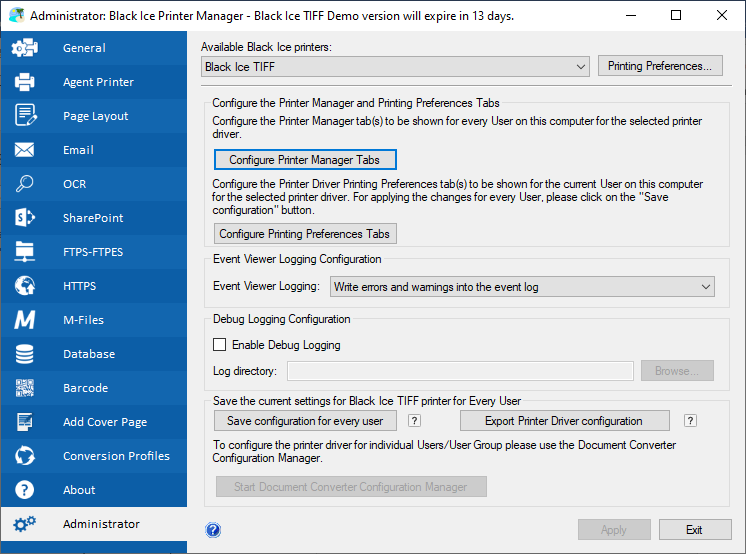The width and height of the screenshot is (746, 554).
Task: Open the Conversion Profiles arrows icon
Action: pos(25,456)
